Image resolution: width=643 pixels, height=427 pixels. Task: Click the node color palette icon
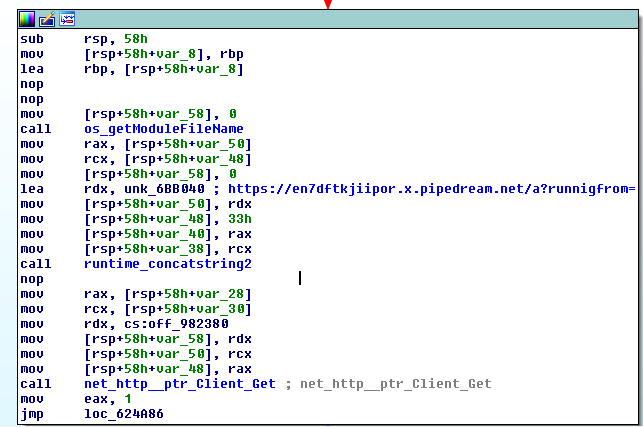click(x=27, y=19)
